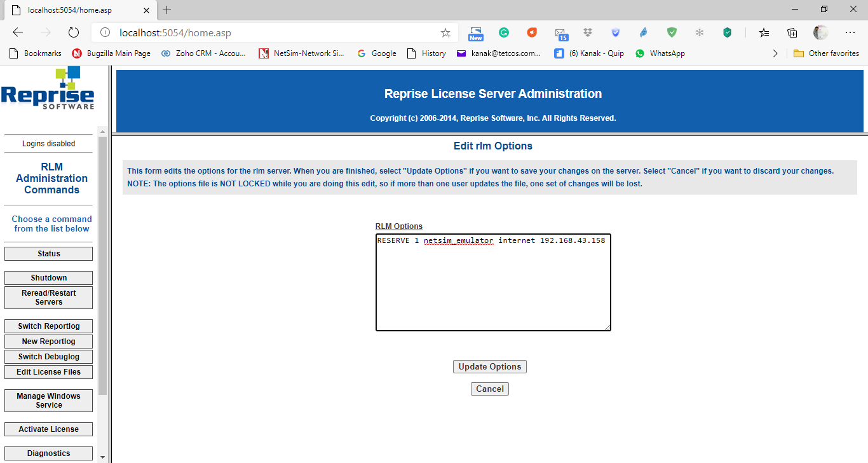Reload the page with the Refresh icon

pos(73,32)
